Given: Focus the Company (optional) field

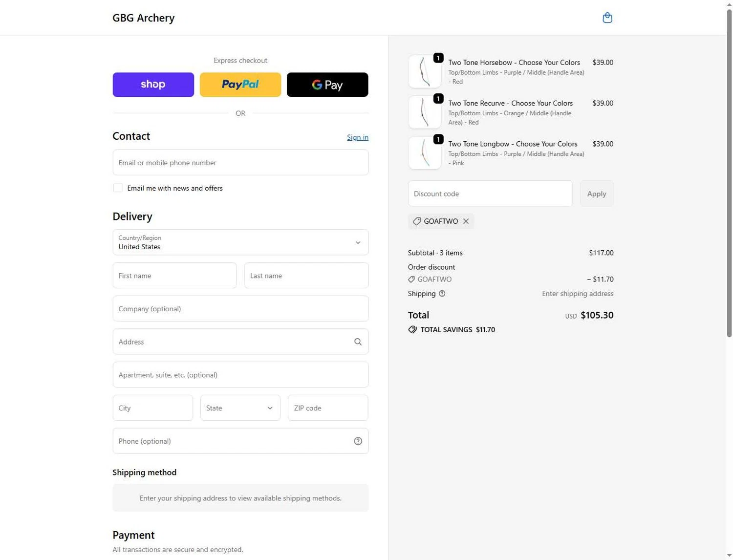Looking at the screenshot, I should click(x=240, y=309).
